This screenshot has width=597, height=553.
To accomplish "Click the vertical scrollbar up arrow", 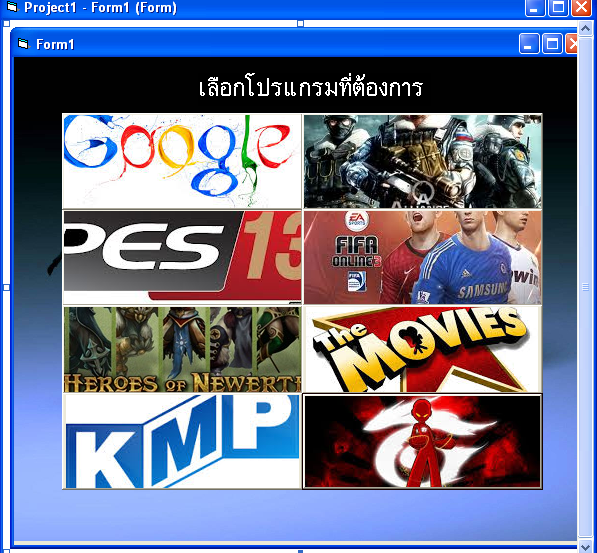I will (586, 29).
